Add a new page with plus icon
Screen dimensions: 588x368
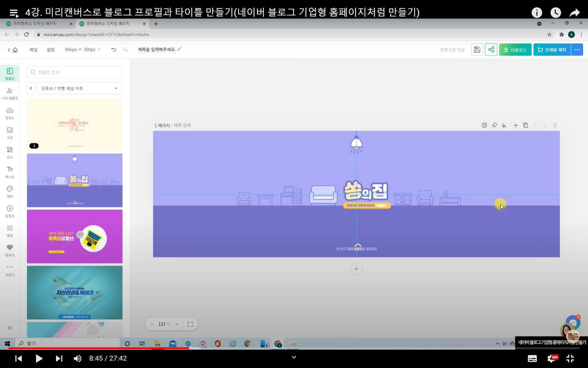point(516,125)
